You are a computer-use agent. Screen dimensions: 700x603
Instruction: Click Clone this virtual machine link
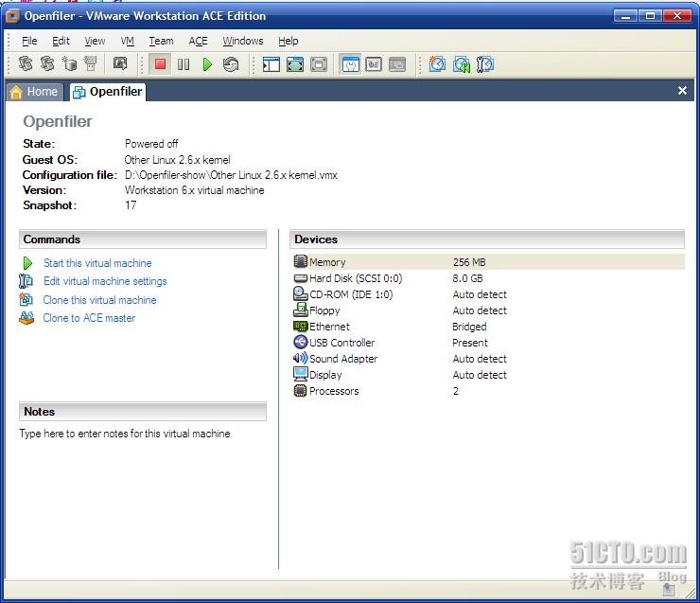coord(99,300)
